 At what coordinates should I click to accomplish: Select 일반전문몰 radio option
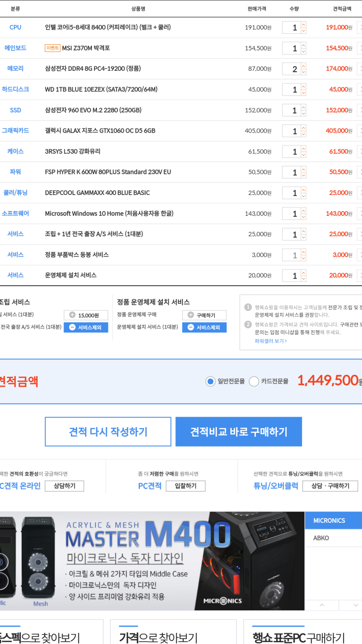coord(210,381)
